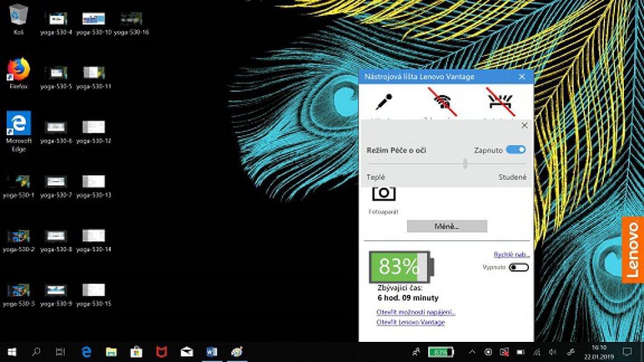Select the yoga-530-6 desktop file

[56, 132]
